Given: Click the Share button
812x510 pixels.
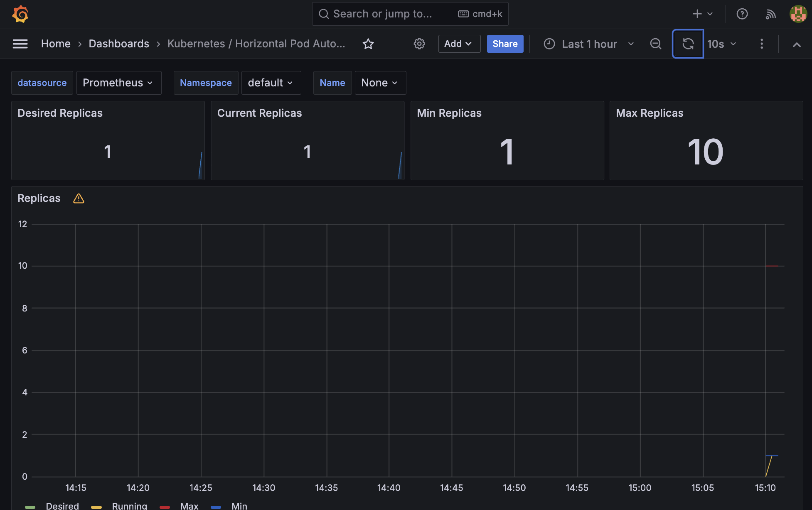Looking at the screenshot, I should pyautogui.click(x=504, y=44).
